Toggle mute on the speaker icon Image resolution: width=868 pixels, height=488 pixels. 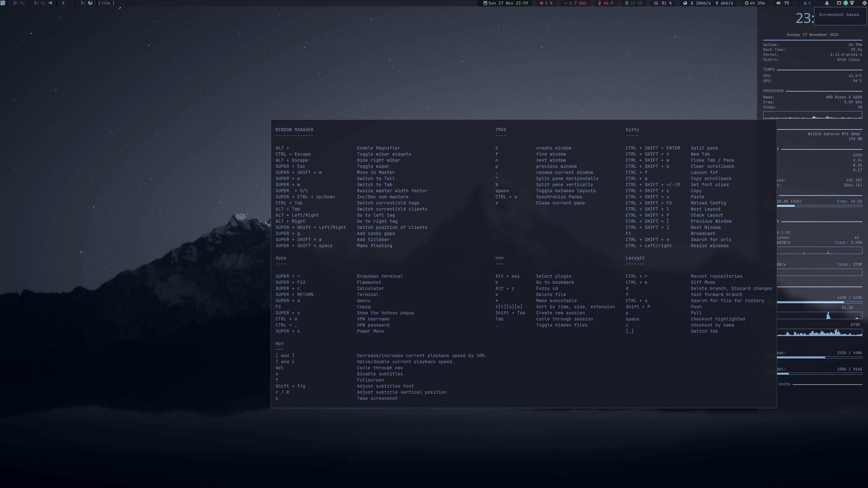coord(778,3)
